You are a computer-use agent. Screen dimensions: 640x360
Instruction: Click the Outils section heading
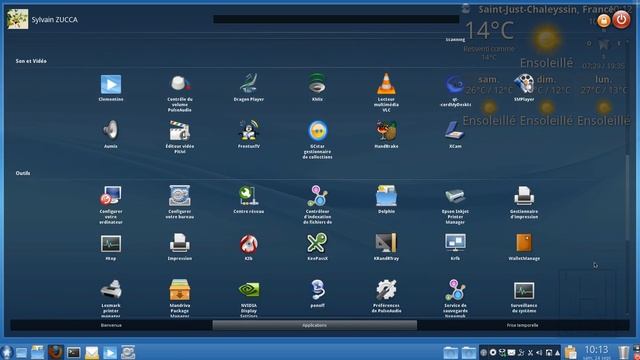(23, 173)
